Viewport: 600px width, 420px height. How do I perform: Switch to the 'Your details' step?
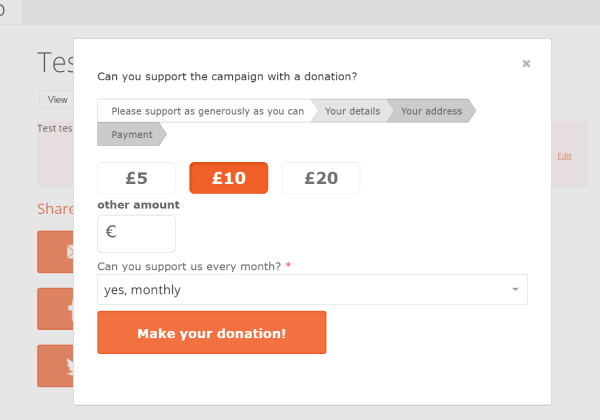pos(352,111)
